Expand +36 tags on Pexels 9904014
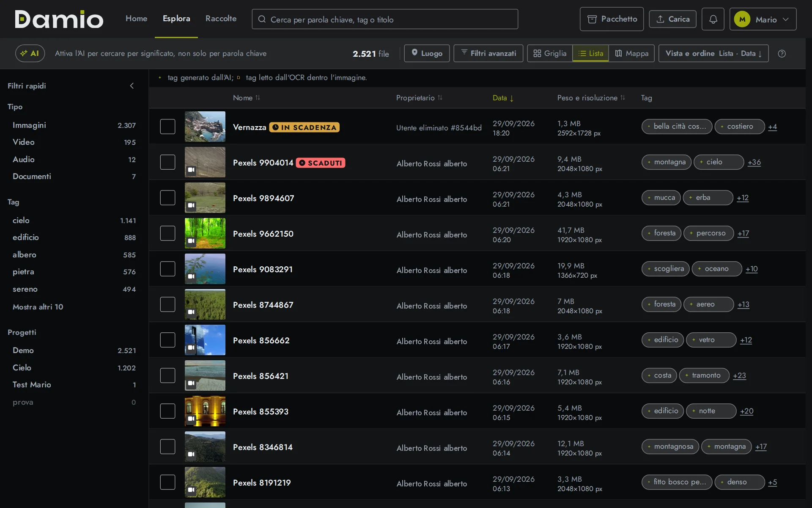The image size is (812, 508). [754, 162]
